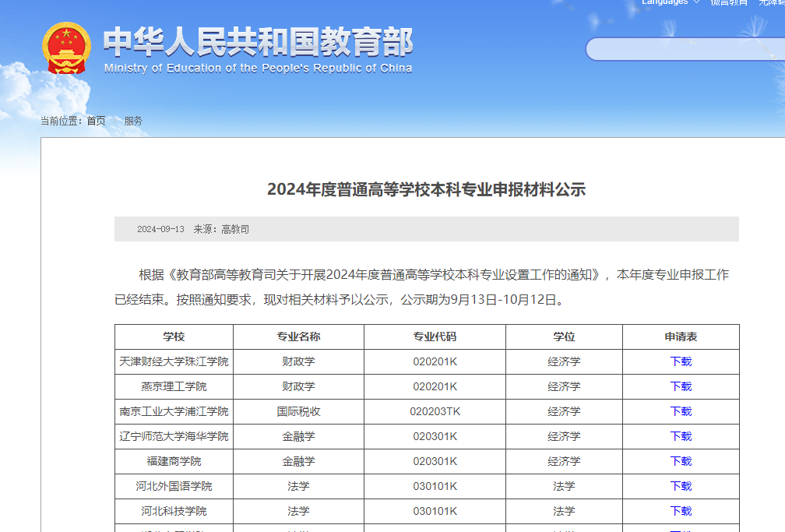Click the 申请表 column header
Image resolution: width=785 pixels, height=532 pixels.
[x=681, y=336]
